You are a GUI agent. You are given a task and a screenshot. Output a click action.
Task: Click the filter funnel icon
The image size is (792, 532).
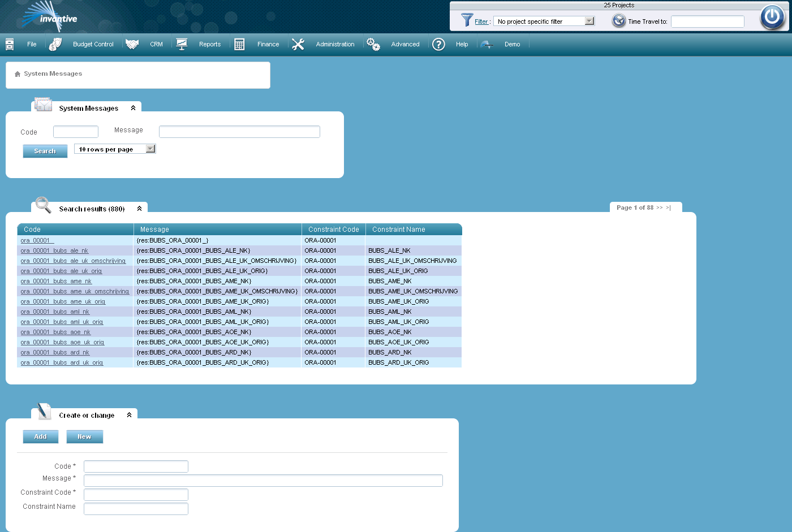(467, 20)
